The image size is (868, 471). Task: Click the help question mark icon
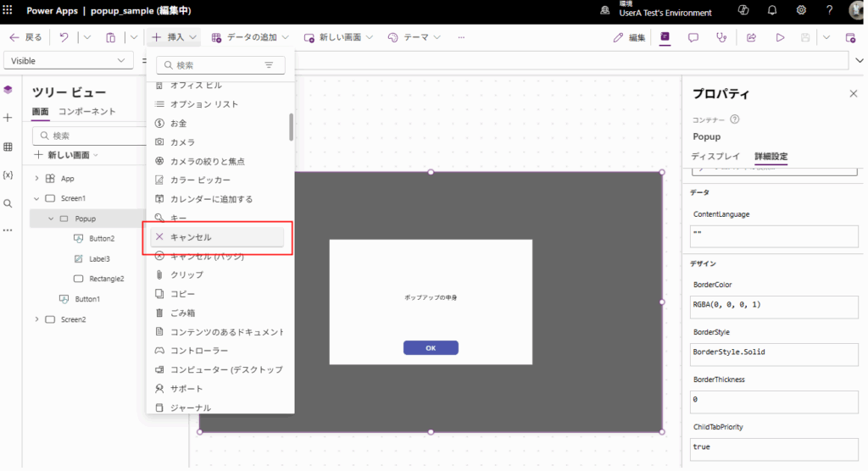[829, 10]
